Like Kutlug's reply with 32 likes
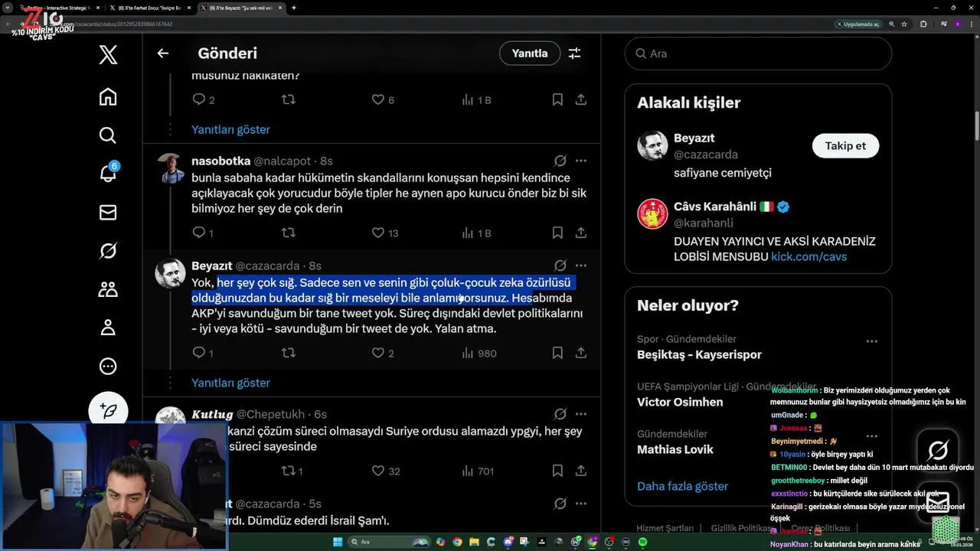The image size is (980, 551). coord(385,471)
